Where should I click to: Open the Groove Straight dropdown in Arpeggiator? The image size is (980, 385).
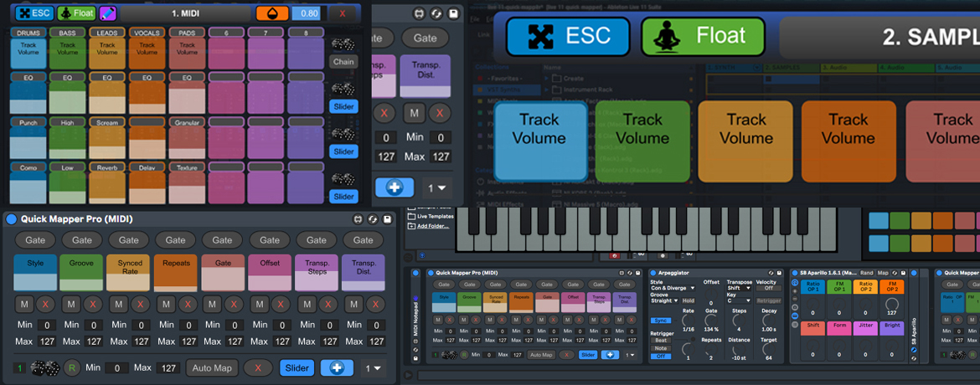coord(663,300)
